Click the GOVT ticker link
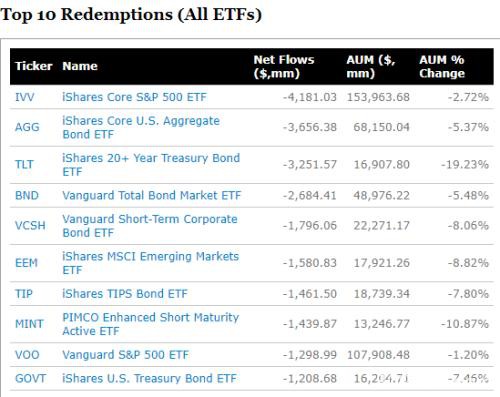 click(31, 378)
